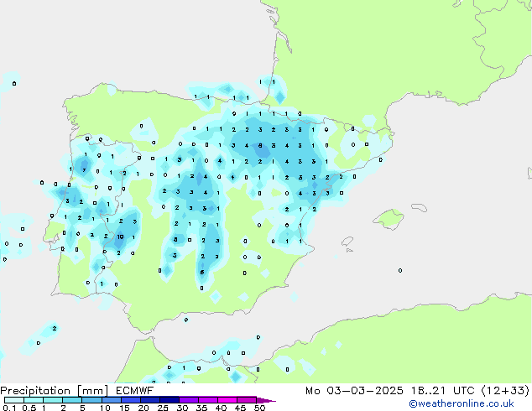Select the 2–5 mm legend color box
532x411 pixels.
[72, 400]
